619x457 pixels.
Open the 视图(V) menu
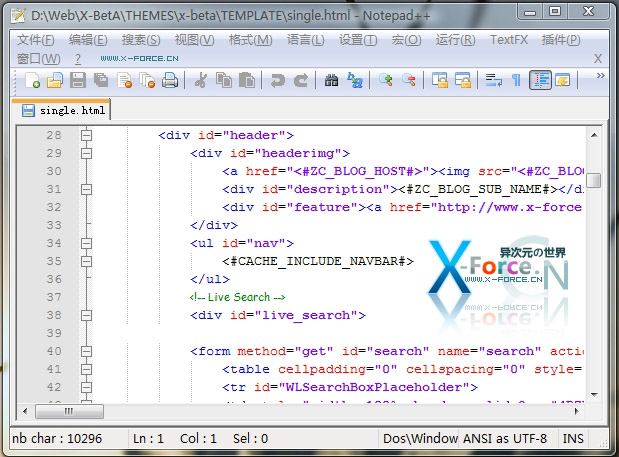coord(194,40)
